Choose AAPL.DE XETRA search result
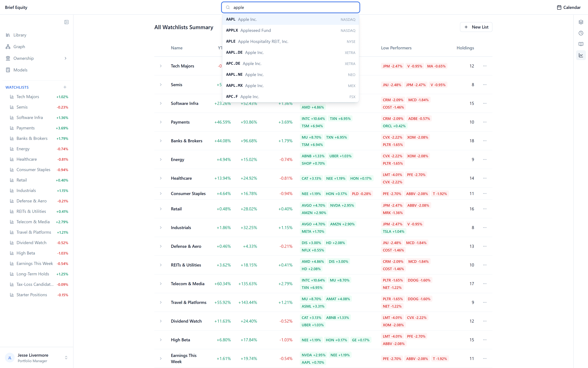 point(290,53)
